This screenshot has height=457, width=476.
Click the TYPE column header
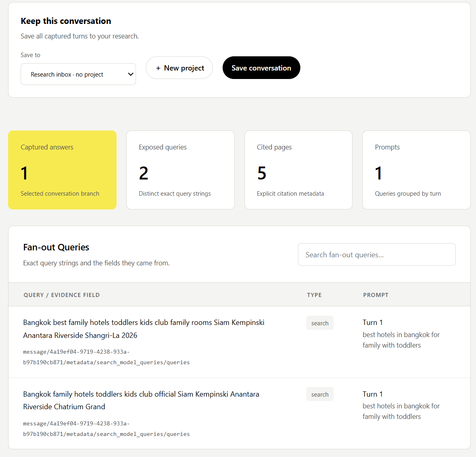(x=314, y=295)
